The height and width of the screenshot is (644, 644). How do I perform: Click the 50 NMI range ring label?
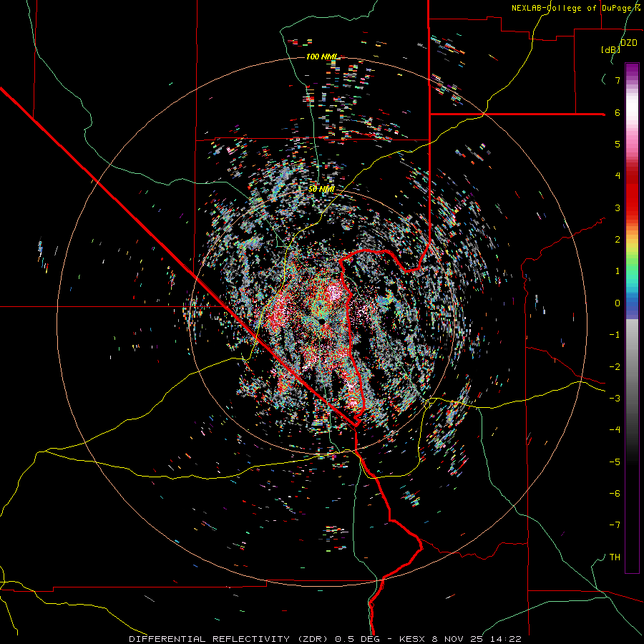click(x=321, y=189)
